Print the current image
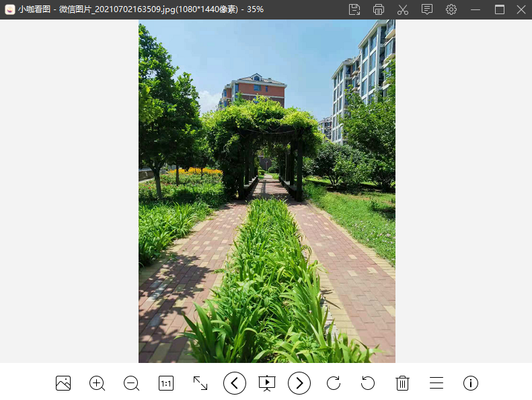Image resolution: width=532 pixels, height=400 pixels. pos(379,9)
